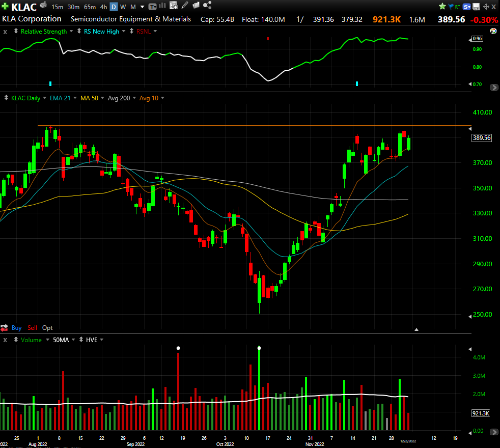Open the Avg 10 dropdown arrow

162,98
